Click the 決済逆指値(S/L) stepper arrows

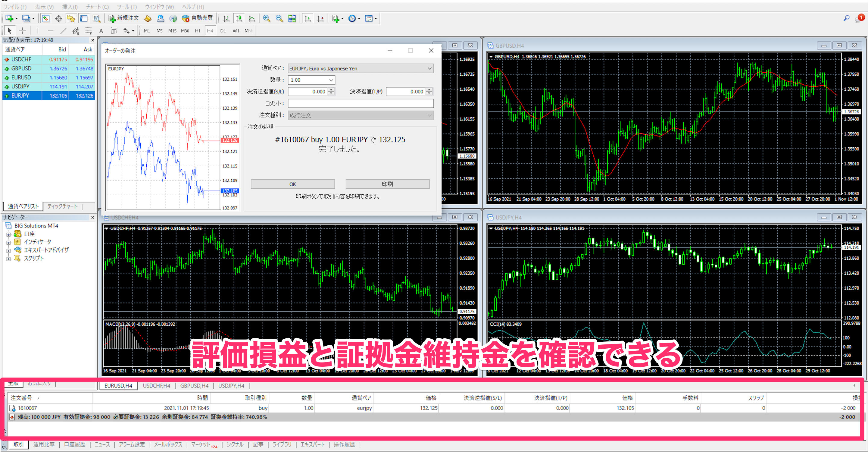(x=332, y=91)
